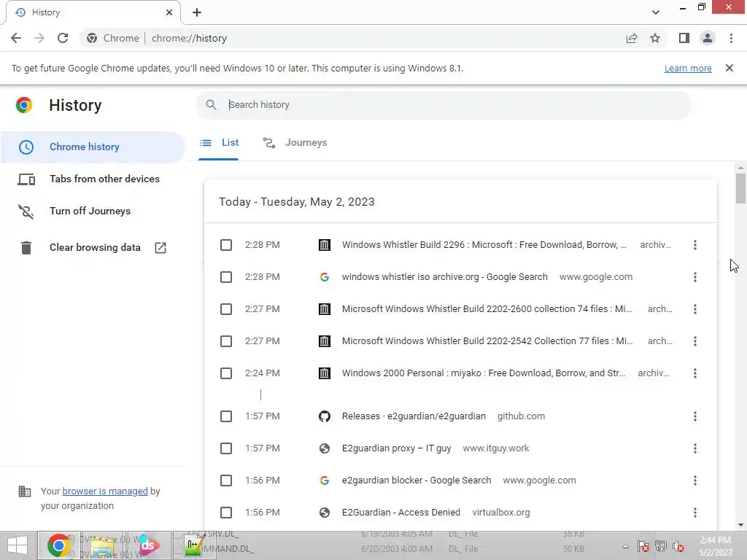Click the network tray icon

(661, 547)
